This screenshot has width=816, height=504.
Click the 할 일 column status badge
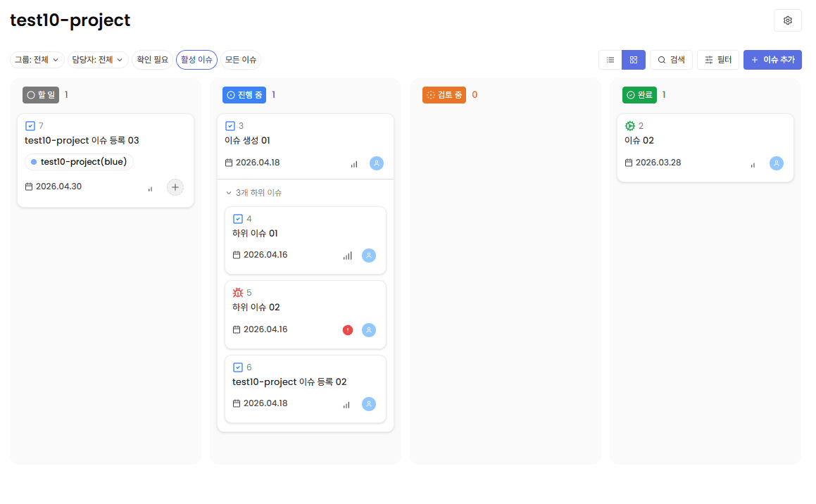point(41,94)
